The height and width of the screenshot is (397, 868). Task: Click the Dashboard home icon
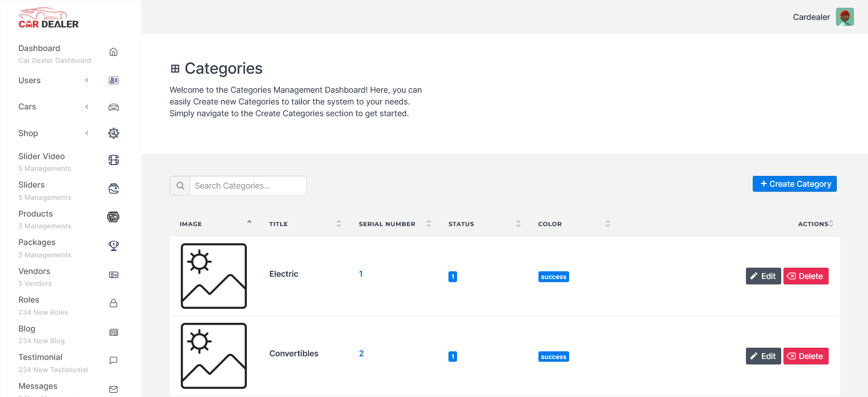113,52
